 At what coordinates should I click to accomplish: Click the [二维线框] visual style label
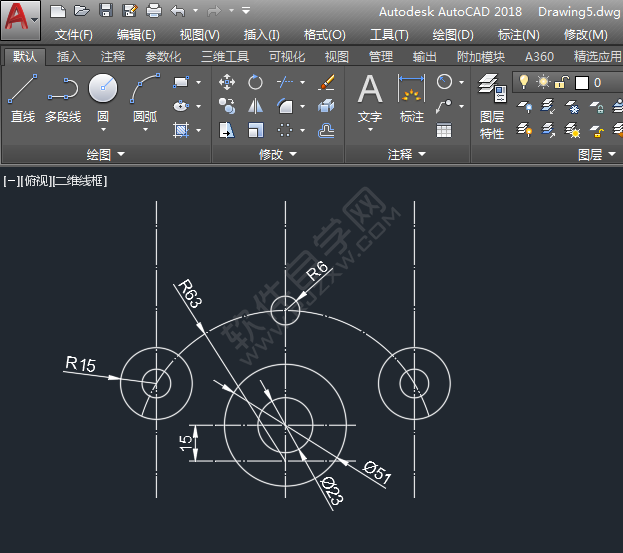pos(80,181)
